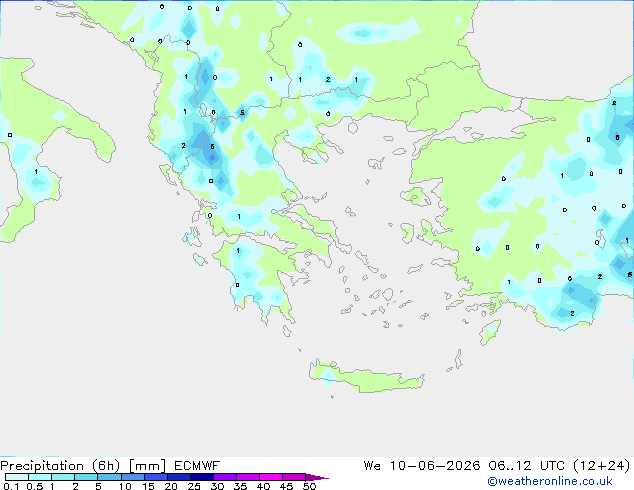This screenshot has width=634, height=490.
Task: Select the 25–30 mm navy legend swatch
Action: point(202,477)
